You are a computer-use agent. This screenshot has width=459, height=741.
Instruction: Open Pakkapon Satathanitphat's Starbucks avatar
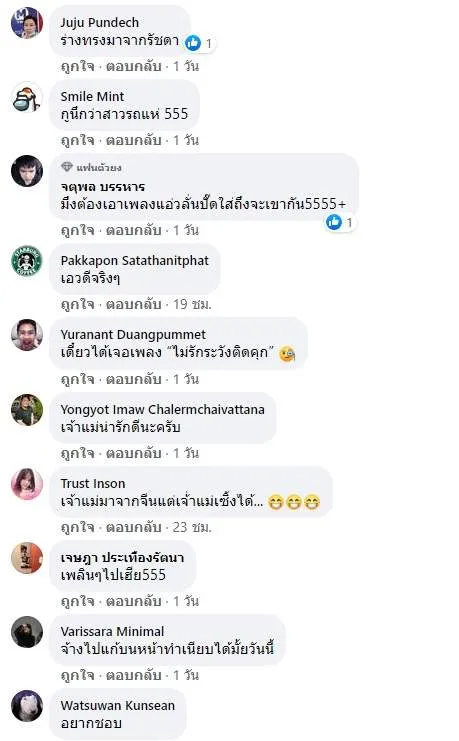tap(27, 261)
